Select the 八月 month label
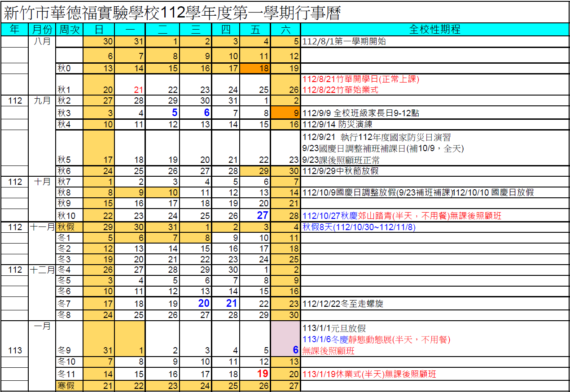Viewport: 570px width, 392px height. (x=42, y=41)
